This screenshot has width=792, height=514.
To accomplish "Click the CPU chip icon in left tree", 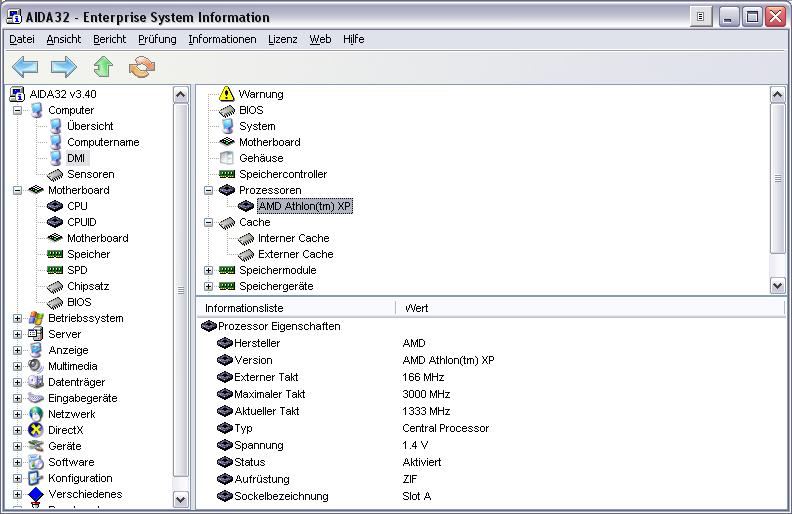I will click(x=55, y=206).
